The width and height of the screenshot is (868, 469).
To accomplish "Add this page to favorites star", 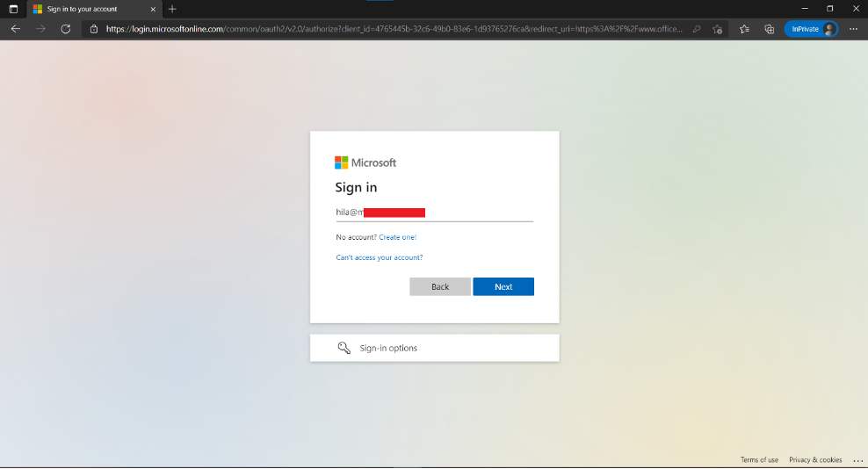I will (x=718, y=29).
